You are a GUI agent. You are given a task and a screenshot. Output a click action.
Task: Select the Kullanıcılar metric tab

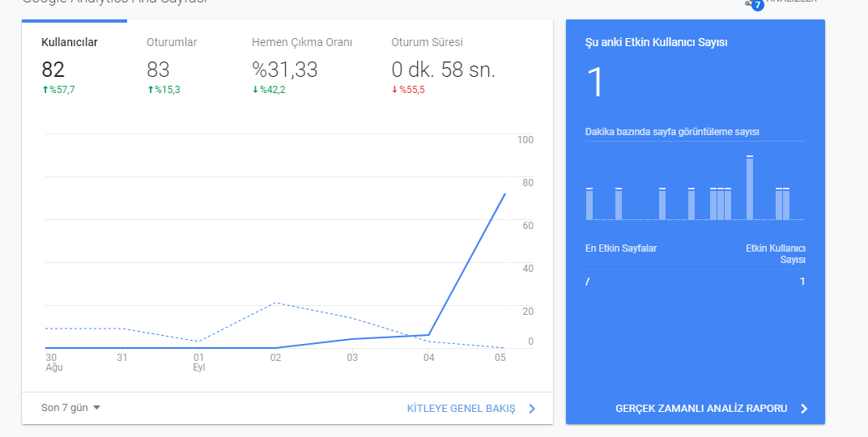74,66
